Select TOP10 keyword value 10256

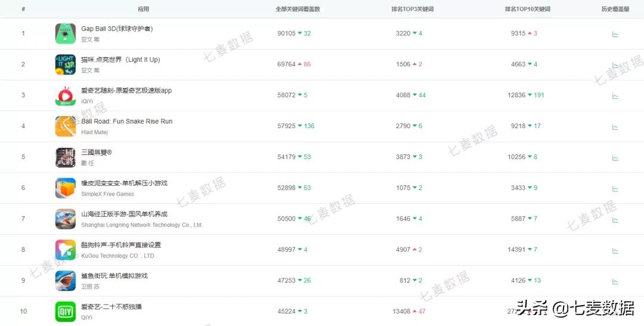(516, 157)
